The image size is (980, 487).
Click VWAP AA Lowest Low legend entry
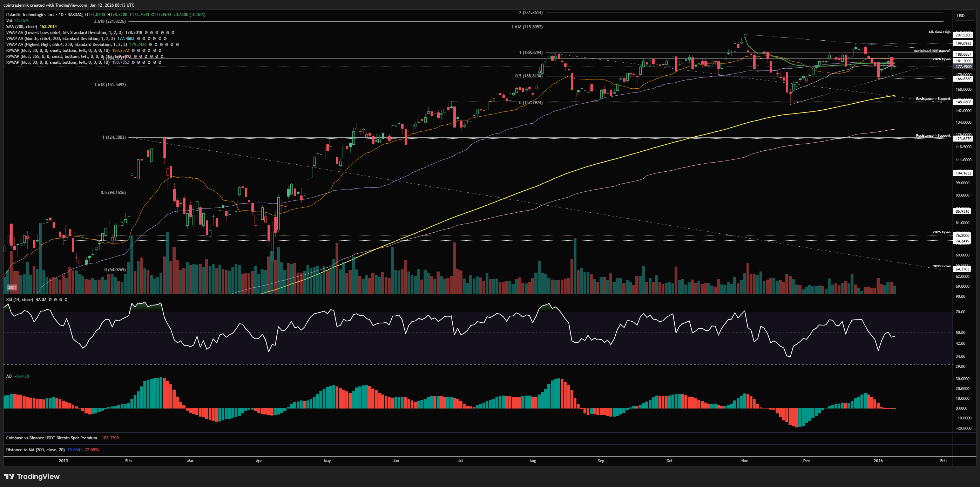64,33
